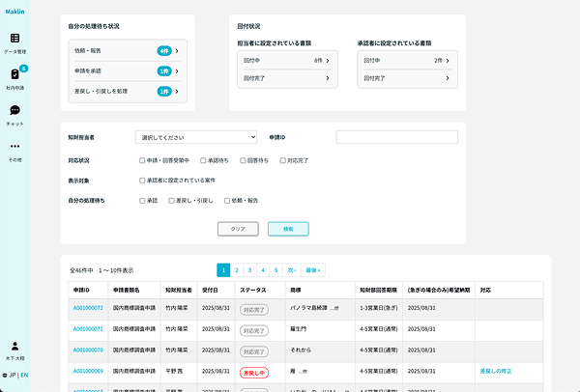Click the chevron arrow beside 申請を承認
The width and height of the screenshot is (580, 392).
pos(177,70)
